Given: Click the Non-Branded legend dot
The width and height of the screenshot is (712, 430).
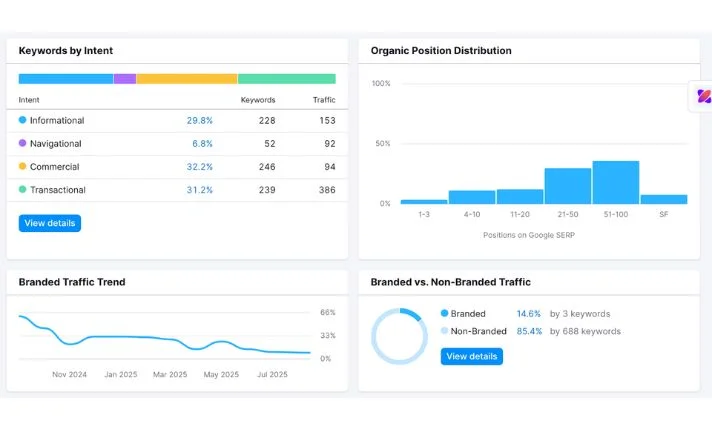Looking at the screenshot, I should 445,331.
